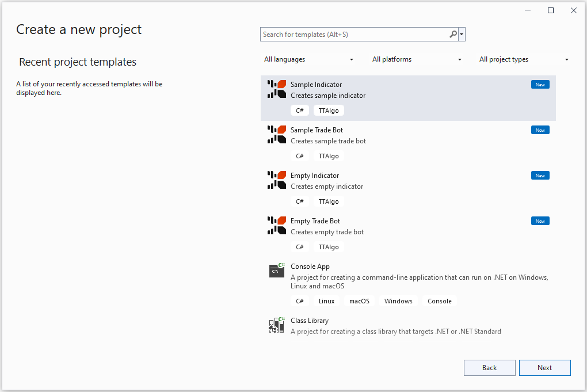
Task: Maximize the Create a new project window
Action: (551, 10)
